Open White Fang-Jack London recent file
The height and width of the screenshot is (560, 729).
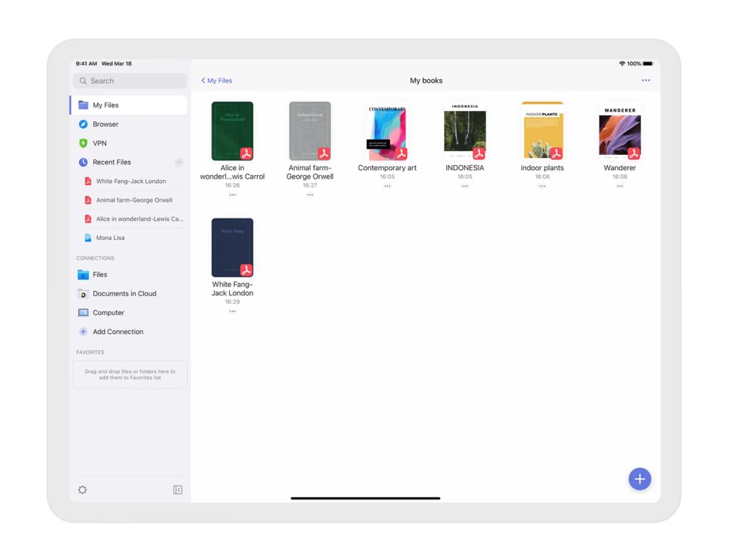131,181
